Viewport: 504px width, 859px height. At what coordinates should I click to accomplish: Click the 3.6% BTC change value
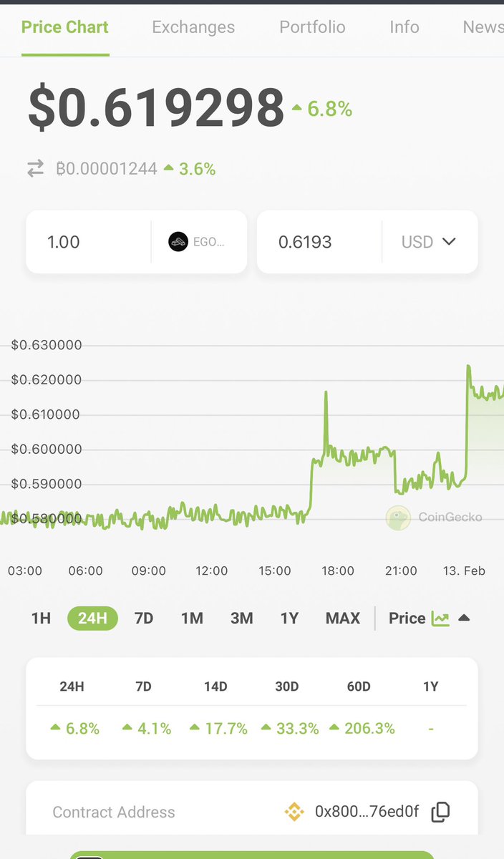(190, 169)
